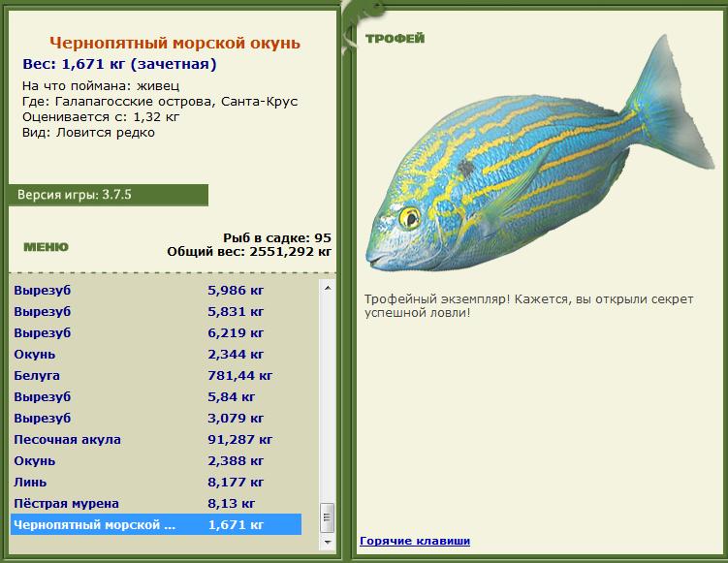Image resolution: width=728 pixels, height=563 pixels.
Task: Grab the fish list scrollbar thumb
Action: [328, 518]
